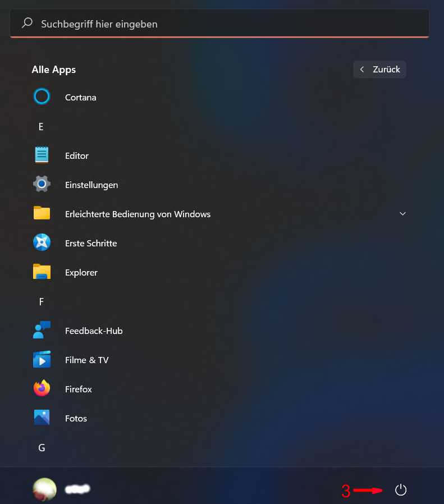The height and width of the screenshot is (504, 444).
Task: Select the Cortana text label
Action: tap(80, 98)
